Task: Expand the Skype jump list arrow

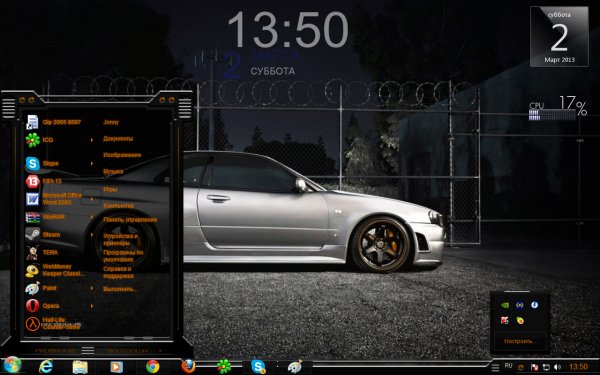Action: [92, 163]
